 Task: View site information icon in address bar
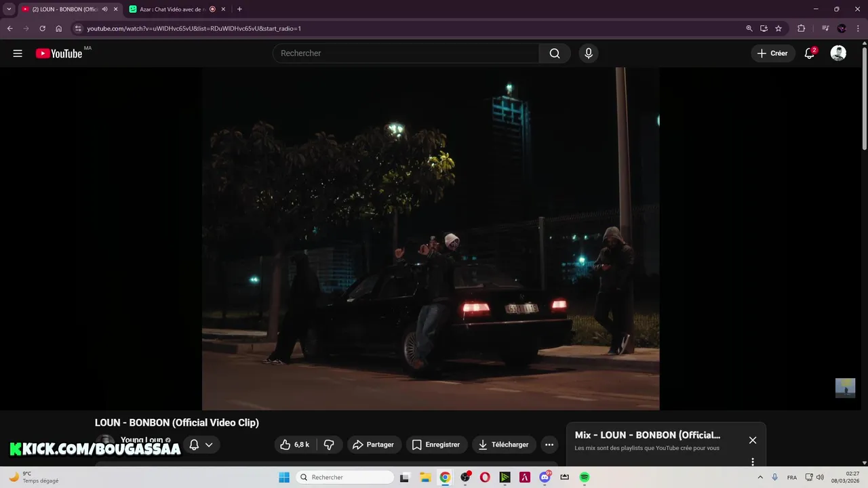point(78,28)
